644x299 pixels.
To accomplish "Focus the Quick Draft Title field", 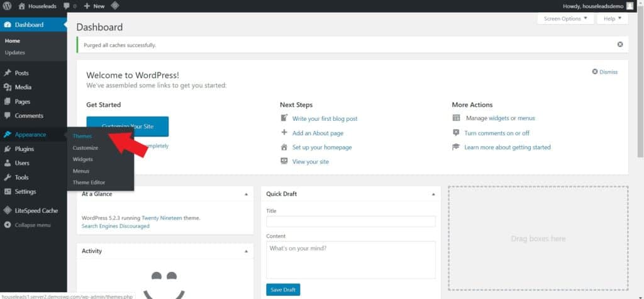I will tap(351, 222).
